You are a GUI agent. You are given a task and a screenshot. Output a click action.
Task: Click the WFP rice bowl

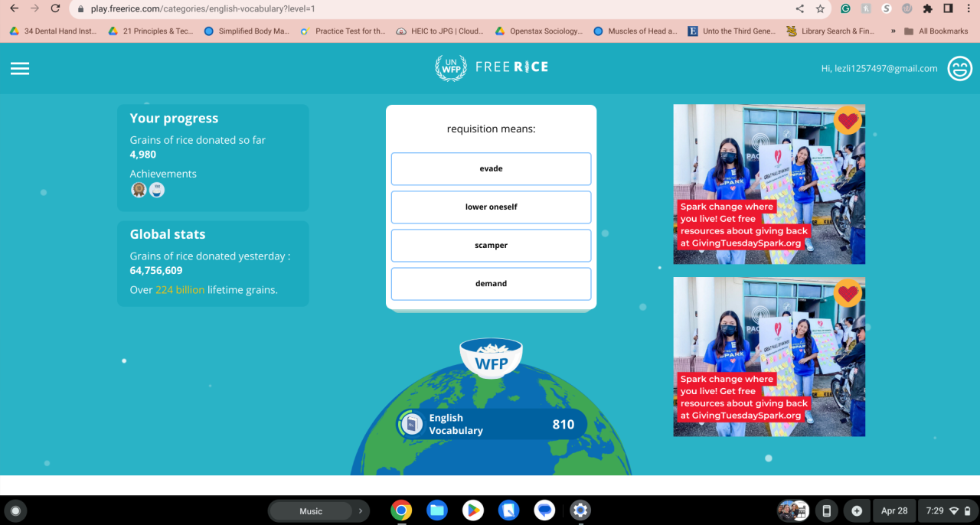coord(491,358)
